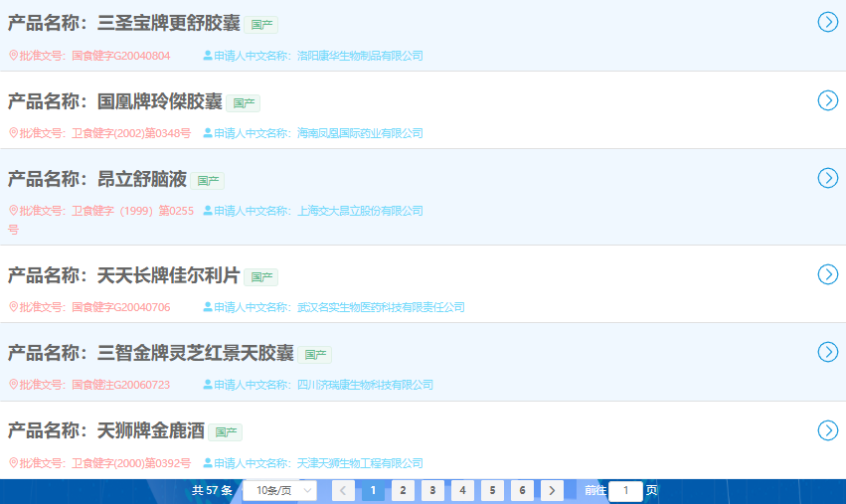Click person icon beside 武汉名实生物医药科技有限责任公司
Screen dimensions: 846x504
(208, 307)
